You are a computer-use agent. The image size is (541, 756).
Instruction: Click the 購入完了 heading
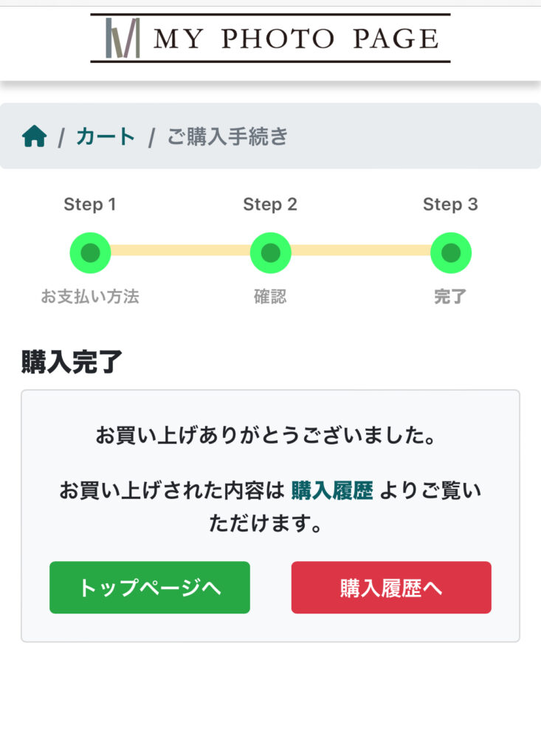72,362
